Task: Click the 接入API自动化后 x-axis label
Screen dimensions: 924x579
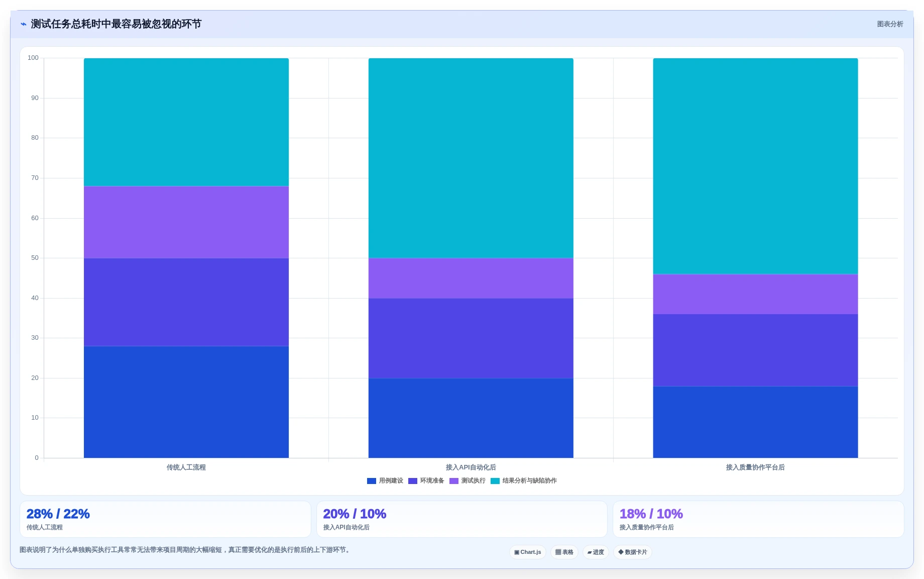Action: pyautogui.click(x=471, y=467)
